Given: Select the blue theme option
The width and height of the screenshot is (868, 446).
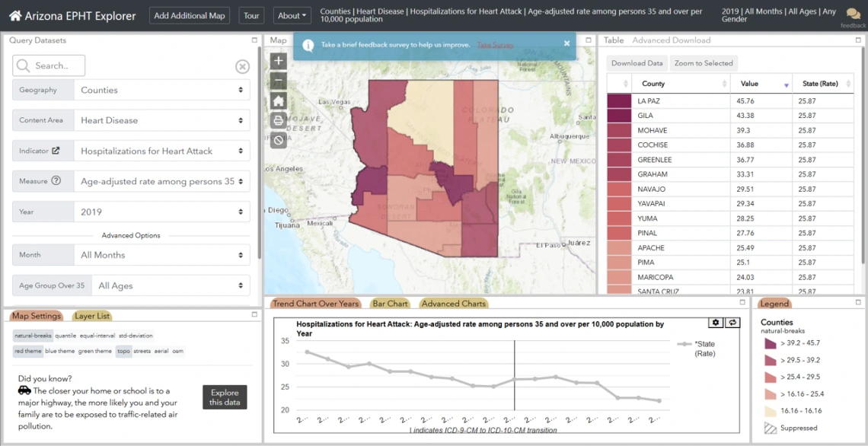Looking at the screenshot, I should tap(59, 351).
